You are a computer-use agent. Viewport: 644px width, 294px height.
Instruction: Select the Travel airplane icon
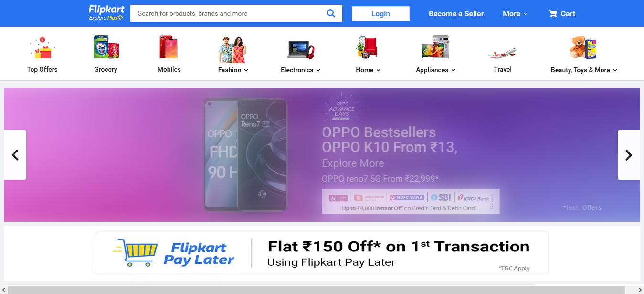pyautogui.click(x=503, y=52)
